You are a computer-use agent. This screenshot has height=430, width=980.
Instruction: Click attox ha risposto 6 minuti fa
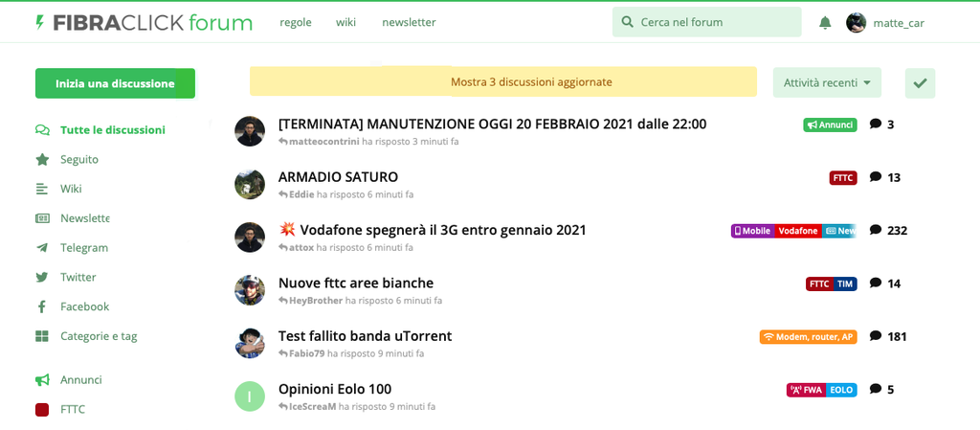pos(345,248)
